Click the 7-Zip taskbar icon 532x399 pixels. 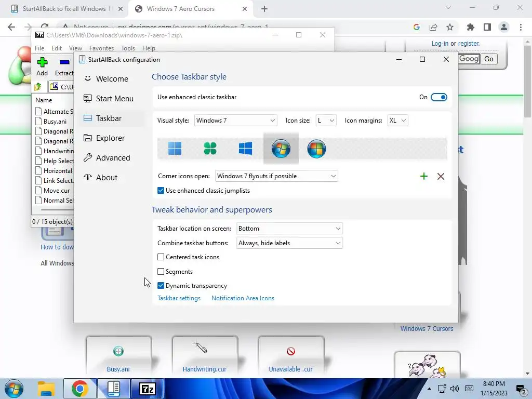[148, 389]
